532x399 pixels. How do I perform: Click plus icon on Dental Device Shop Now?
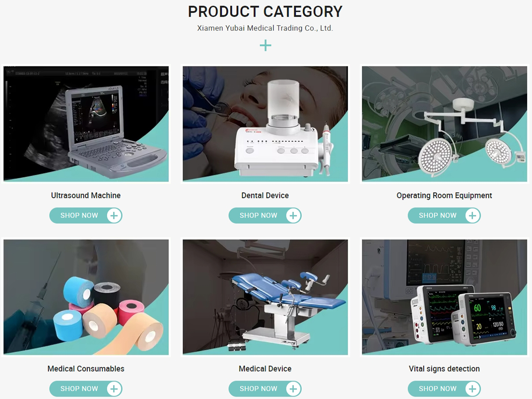coord(293,215)
